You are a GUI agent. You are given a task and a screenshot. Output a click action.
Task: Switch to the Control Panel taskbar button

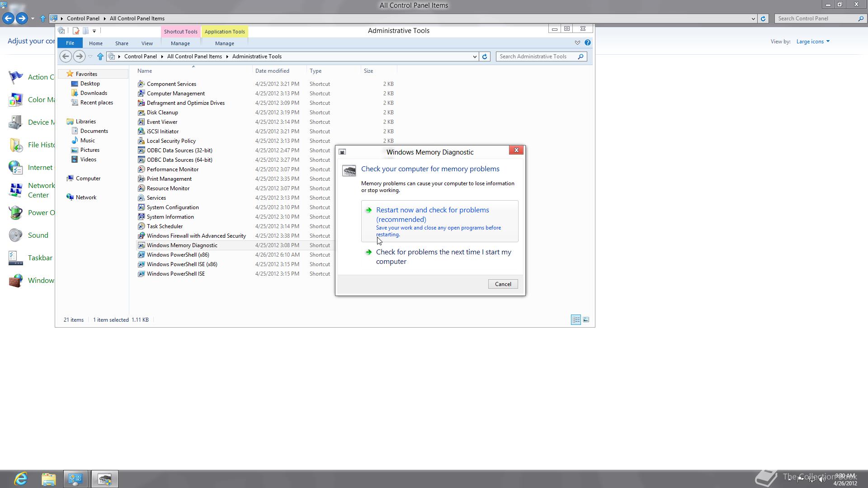click(75, 479)
